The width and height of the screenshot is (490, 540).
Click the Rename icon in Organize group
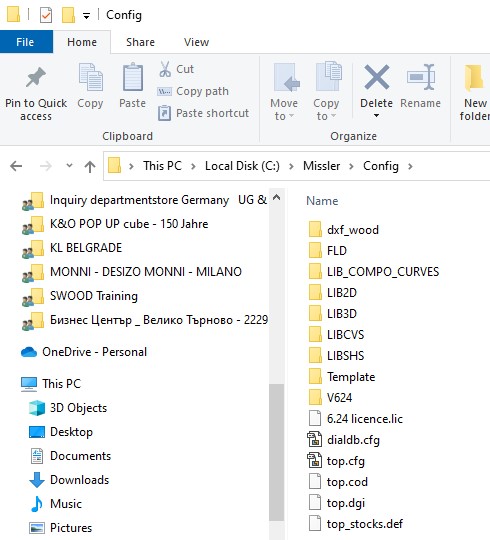pyautogui.click(x=420, y=77)
